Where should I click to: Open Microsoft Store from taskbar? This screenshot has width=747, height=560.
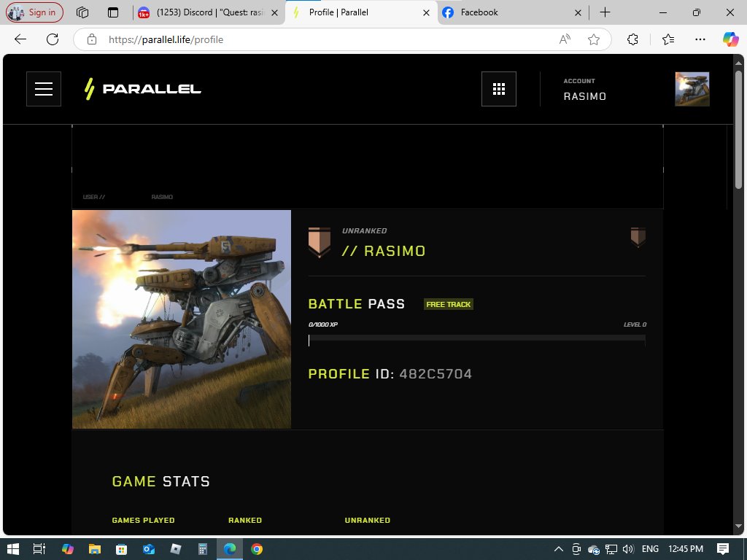pyautogui.click(x=122, y=549)
